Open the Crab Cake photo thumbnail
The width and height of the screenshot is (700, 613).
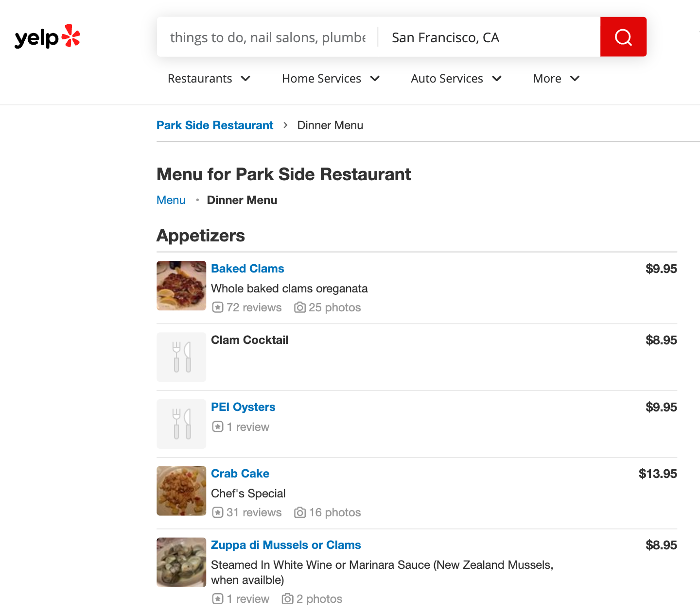click(x=181, y=491)
